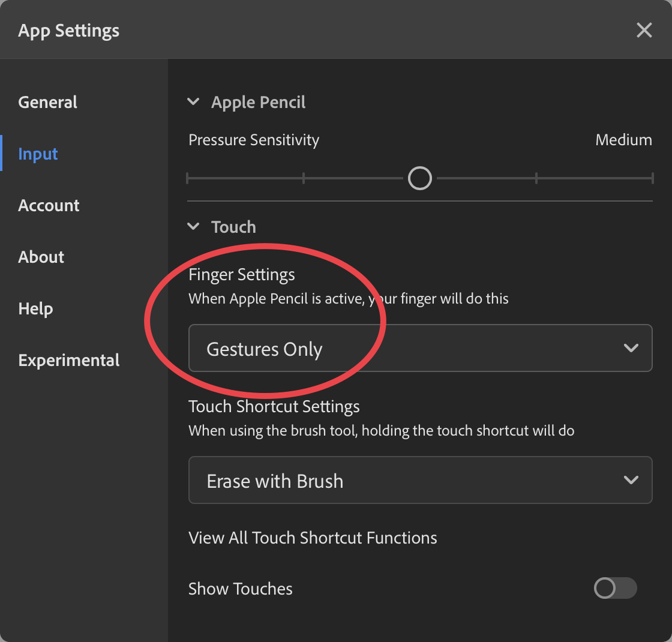Set Pressure Sensitivity to the leftmost tick
Viewport: 672px width, 642px height.
188,178
